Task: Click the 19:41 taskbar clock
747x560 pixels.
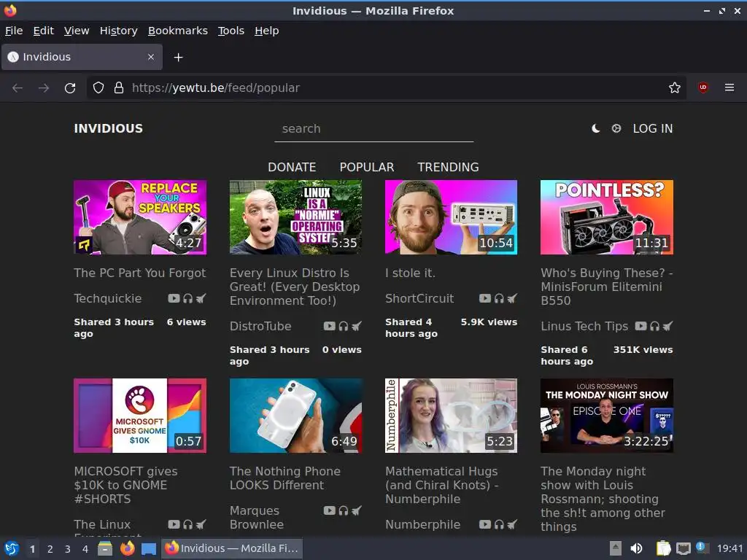Action: coord(729,548)
